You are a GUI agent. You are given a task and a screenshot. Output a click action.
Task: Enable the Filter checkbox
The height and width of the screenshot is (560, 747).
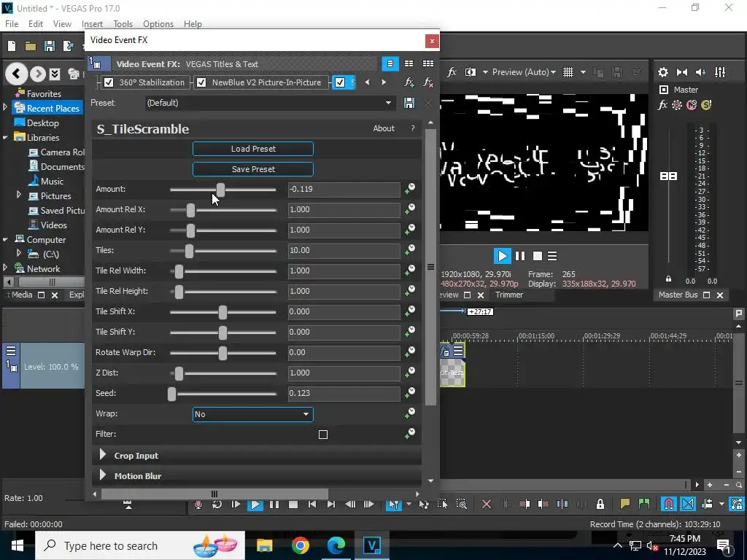323,435
